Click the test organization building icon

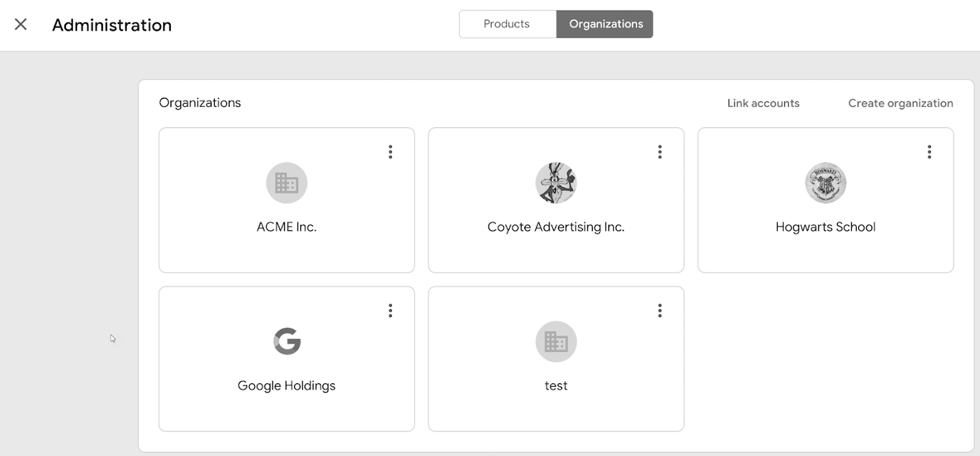click(556, 341)
